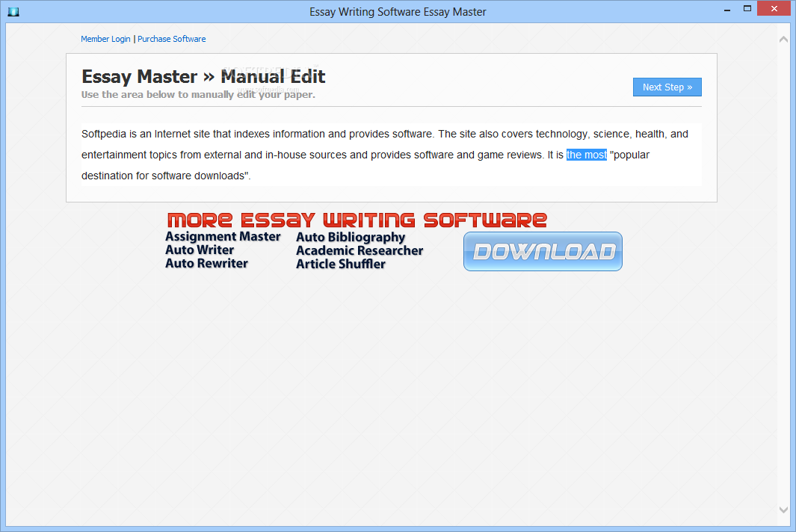Select the "Auto Rewriter" text
The image size is (796, 532).
pos(206,263)
